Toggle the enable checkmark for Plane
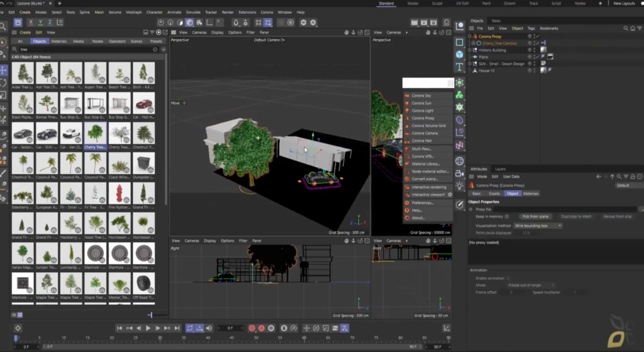 pyautogui.click(x=538, y=57)
